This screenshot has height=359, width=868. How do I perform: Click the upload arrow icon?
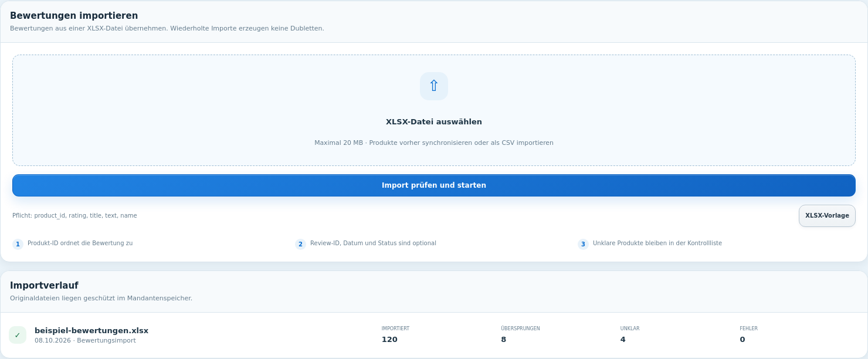click(x=434, y=86)
